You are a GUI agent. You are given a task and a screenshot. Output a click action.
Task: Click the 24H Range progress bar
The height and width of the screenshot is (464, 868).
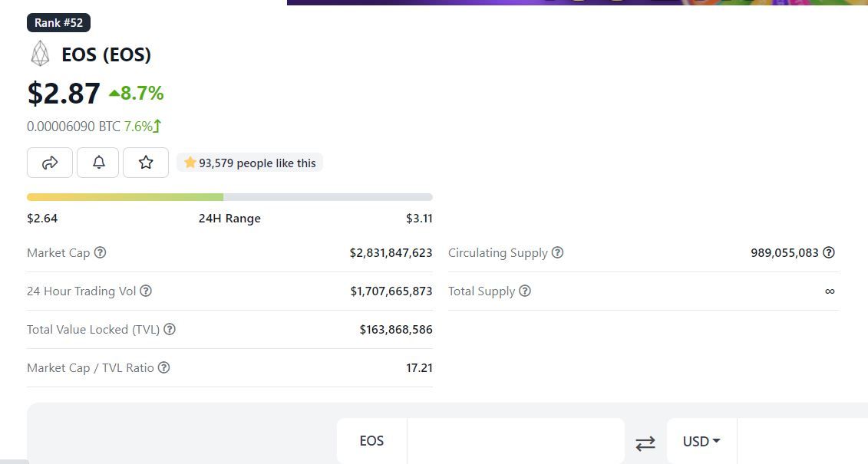229,197
